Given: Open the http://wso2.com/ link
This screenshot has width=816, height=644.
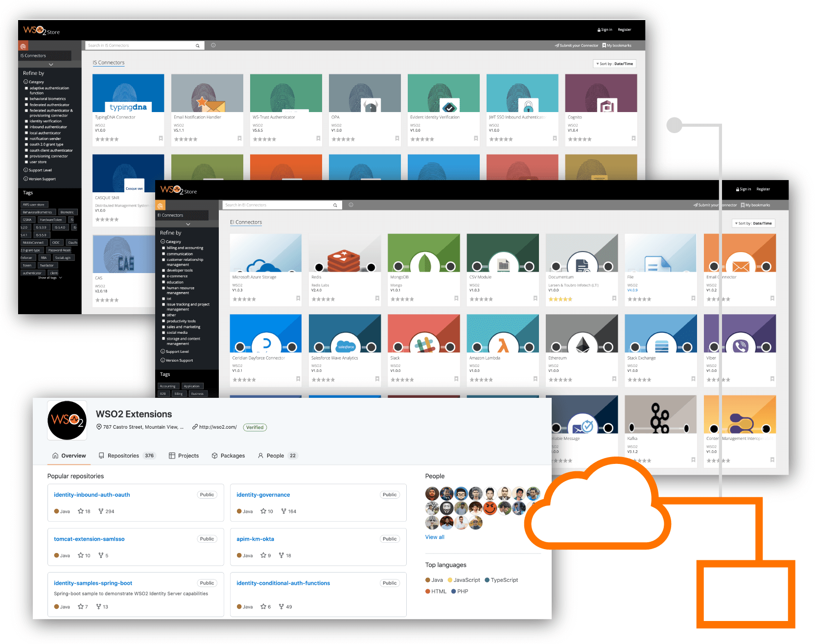Looking at the screenshot, I should tap(218, 427).
